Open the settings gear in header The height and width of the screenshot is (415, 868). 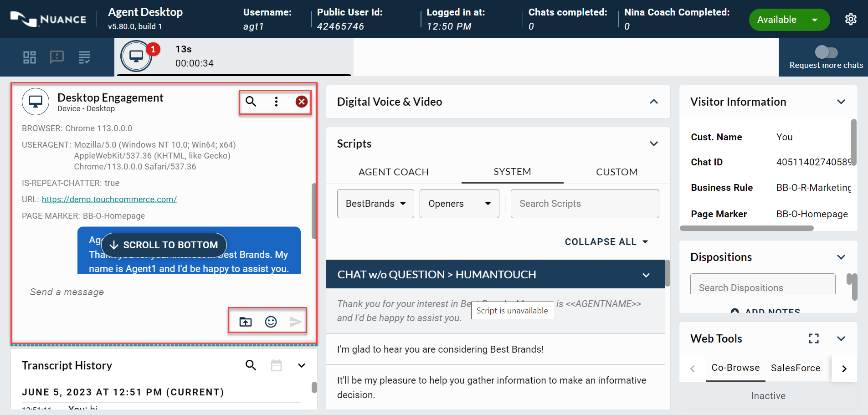pyautogui.click(x=851, y=19)
